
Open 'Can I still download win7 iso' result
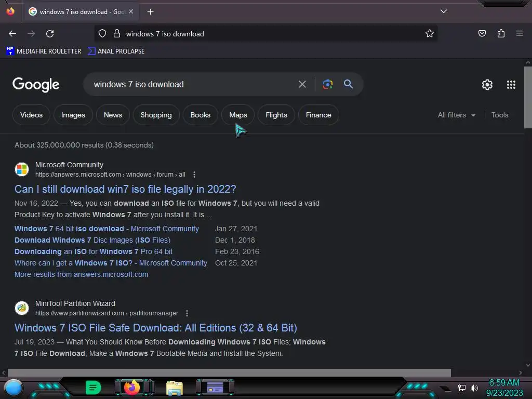pyautogui.click(x=125, y=189)
